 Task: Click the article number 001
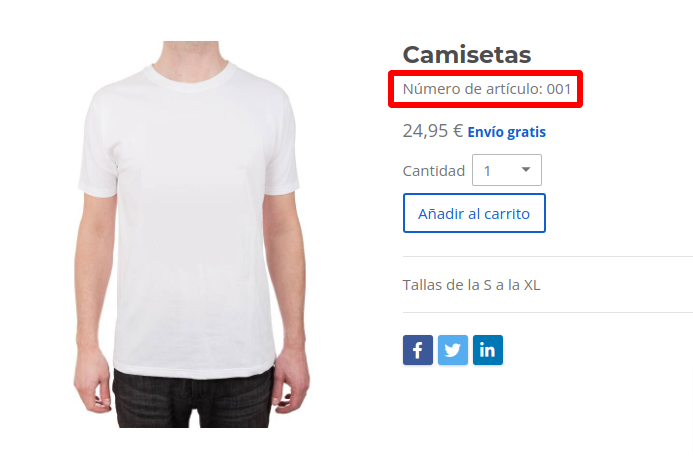559,89
